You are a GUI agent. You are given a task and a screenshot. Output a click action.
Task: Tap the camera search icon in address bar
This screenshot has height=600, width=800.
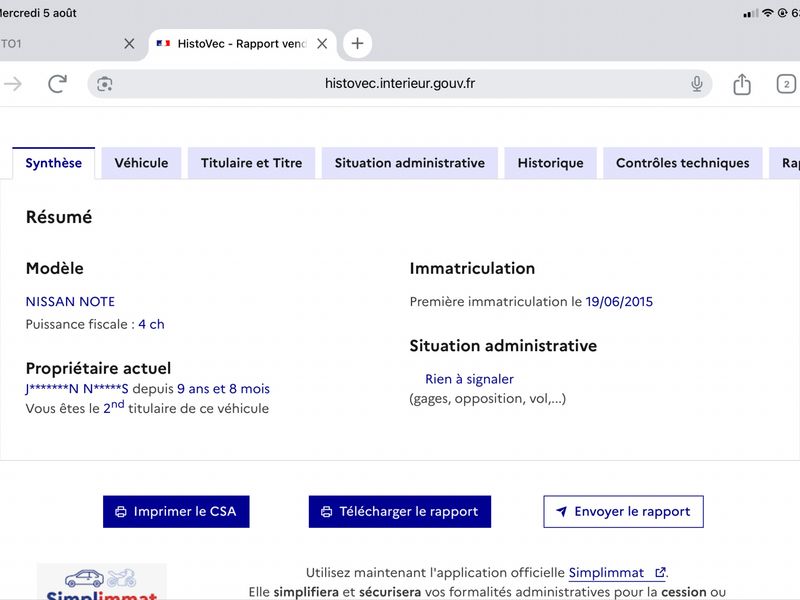[105, 84]
